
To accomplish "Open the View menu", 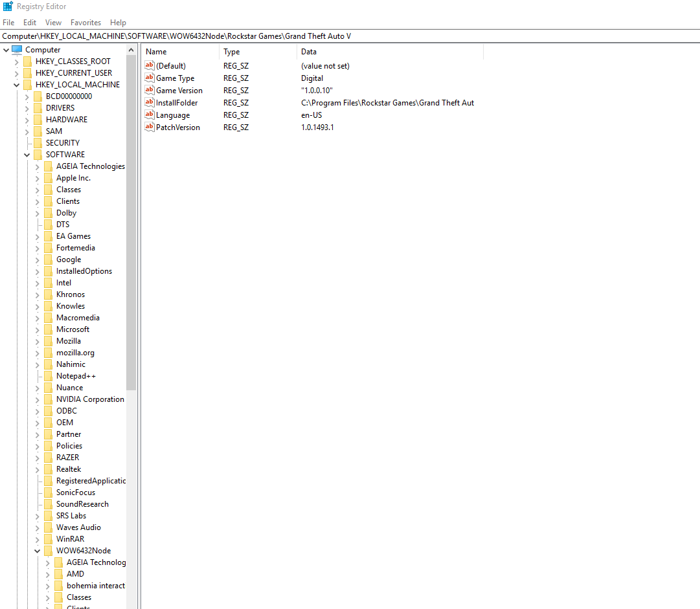I will [53, 22].
